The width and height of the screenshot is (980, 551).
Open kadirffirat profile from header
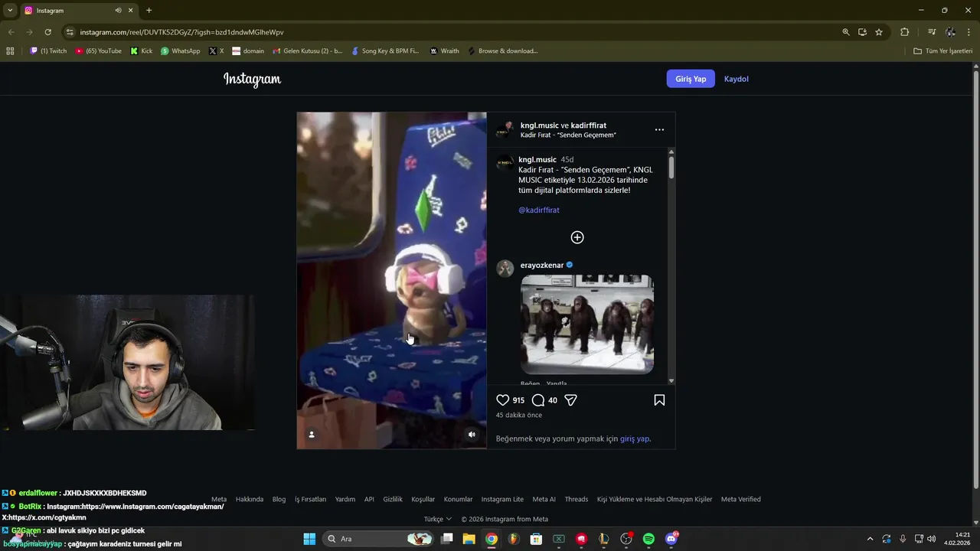coord(589,126)
